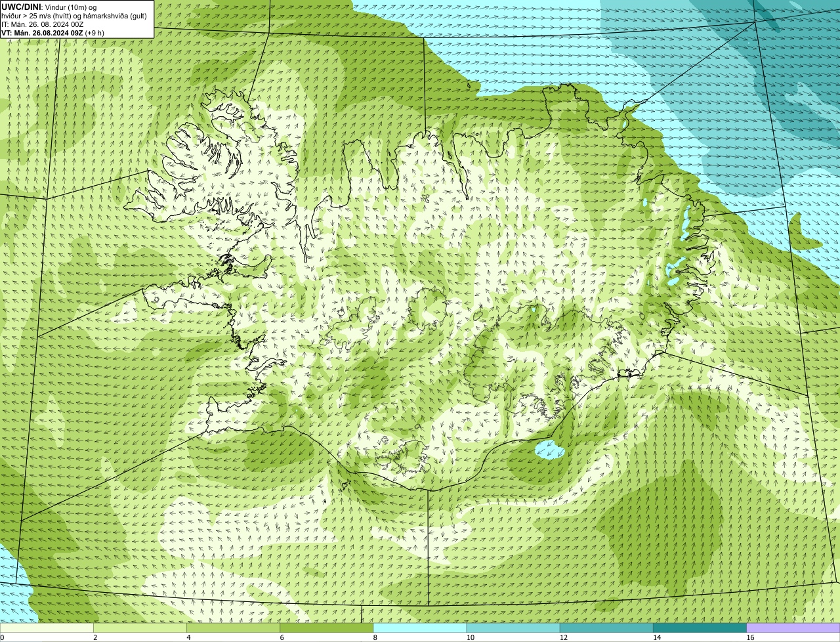840x642 pixels.
Task: Click the pale teal 10–12 m/s color swatch
Action: click(x=513, y=628)
